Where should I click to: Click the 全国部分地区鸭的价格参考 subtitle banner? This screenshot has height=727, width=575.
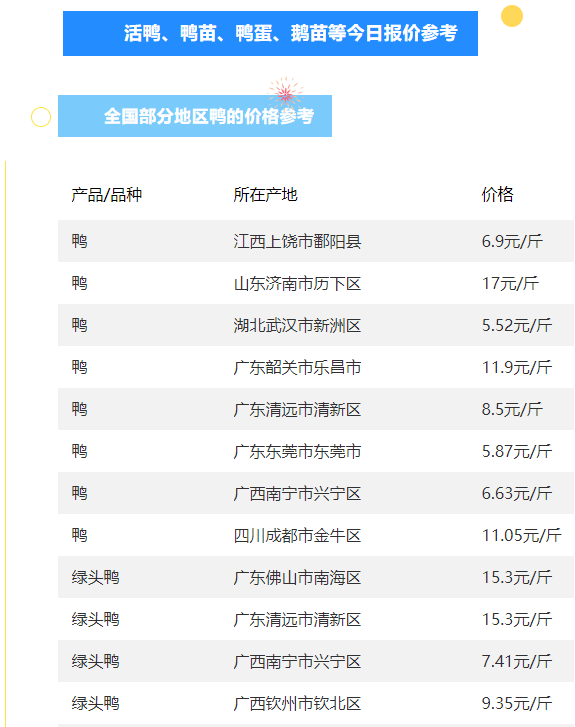(x=195, y=116)
